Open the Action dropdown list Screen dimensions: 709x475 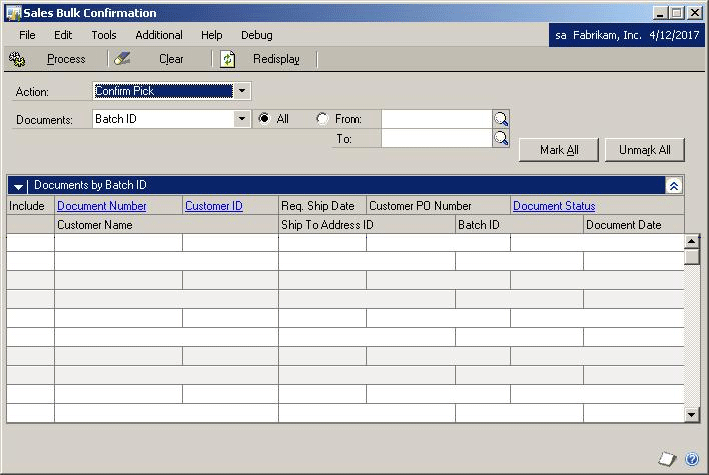pos(242,91)
